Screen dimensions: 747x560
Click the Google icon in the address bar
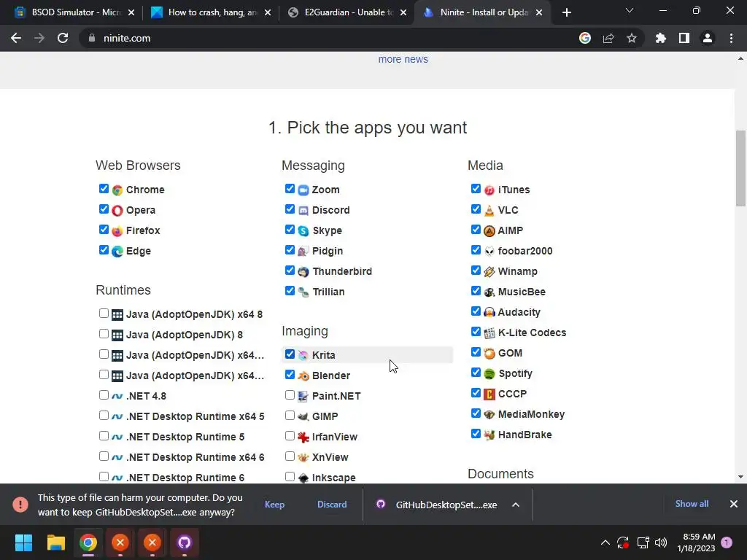tap(585, 38)
